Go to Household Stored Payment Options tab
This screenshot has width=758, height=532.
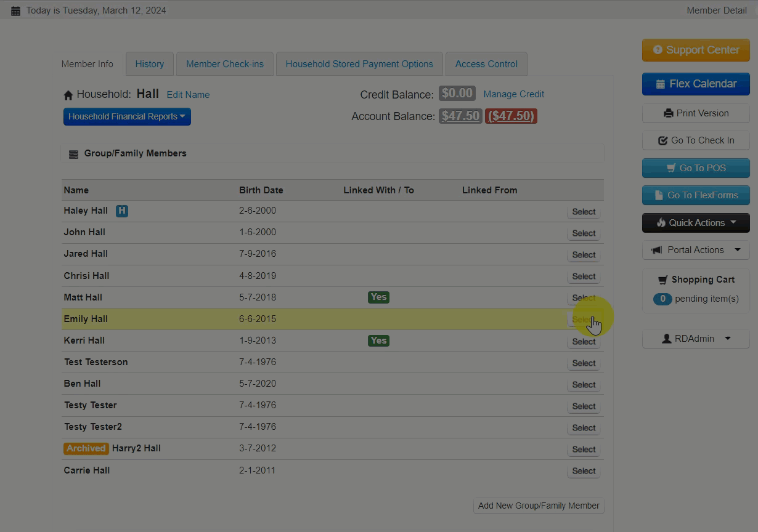pyautogui.click(x=359, y=64)
